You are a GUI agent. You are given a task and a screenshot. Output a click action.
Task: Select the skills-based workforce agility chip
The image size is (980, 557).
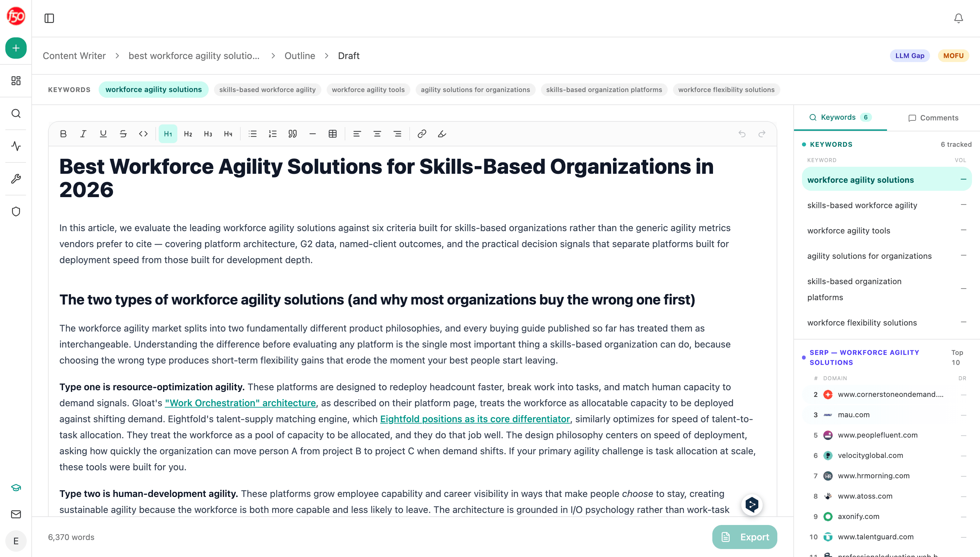pyautogui.click(x=268, y=89)
